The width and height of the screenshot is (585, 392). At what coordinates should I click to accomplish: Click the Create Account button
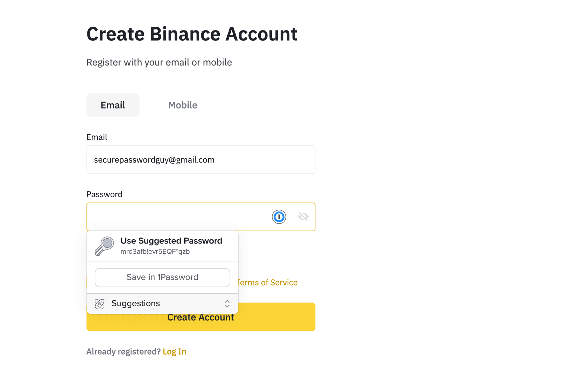(200, 317)
